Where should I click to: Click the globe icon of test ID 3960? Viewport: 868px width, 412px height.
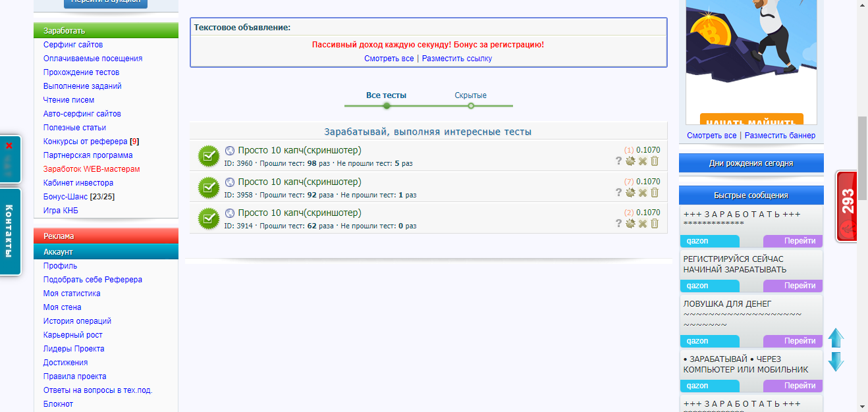click(x=230, y=150)
